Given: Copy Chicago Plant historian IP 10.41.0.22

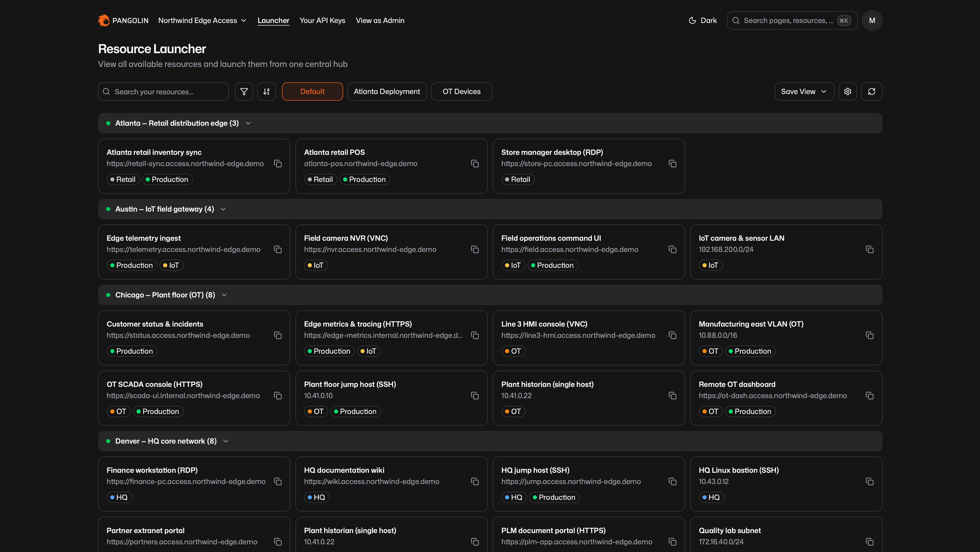Looking at the screenshot, I should point(672,396).
